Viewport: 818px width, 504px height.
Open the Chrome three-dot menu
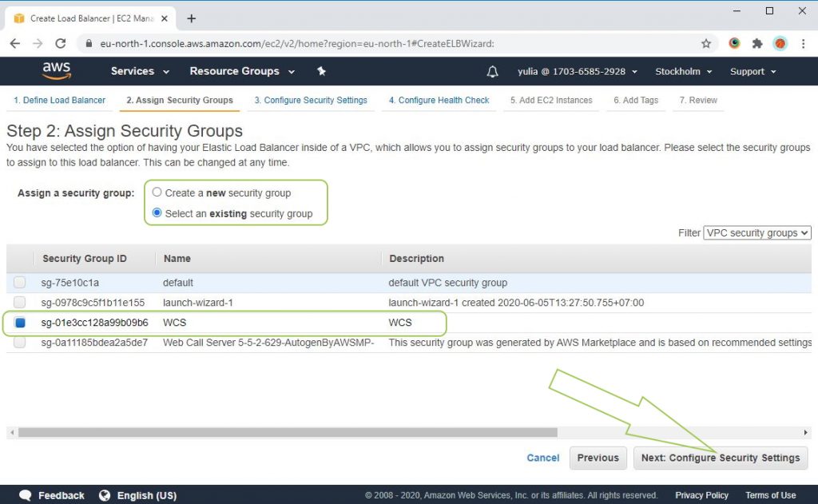point(804,44)
